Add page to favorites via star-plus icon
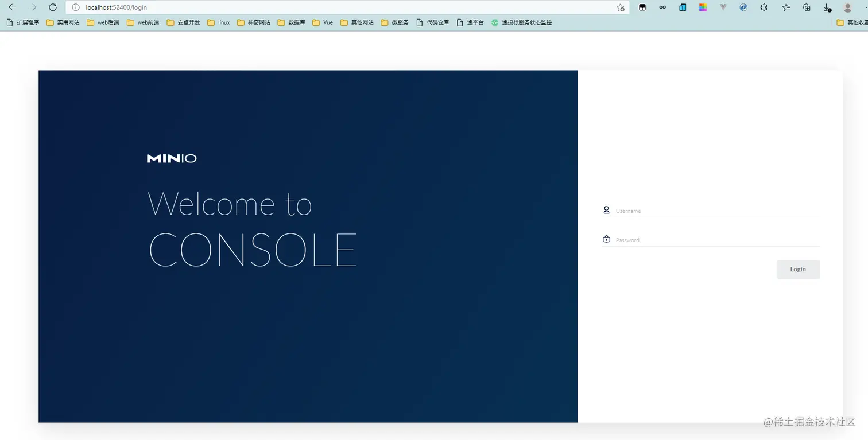 [621, 7]
